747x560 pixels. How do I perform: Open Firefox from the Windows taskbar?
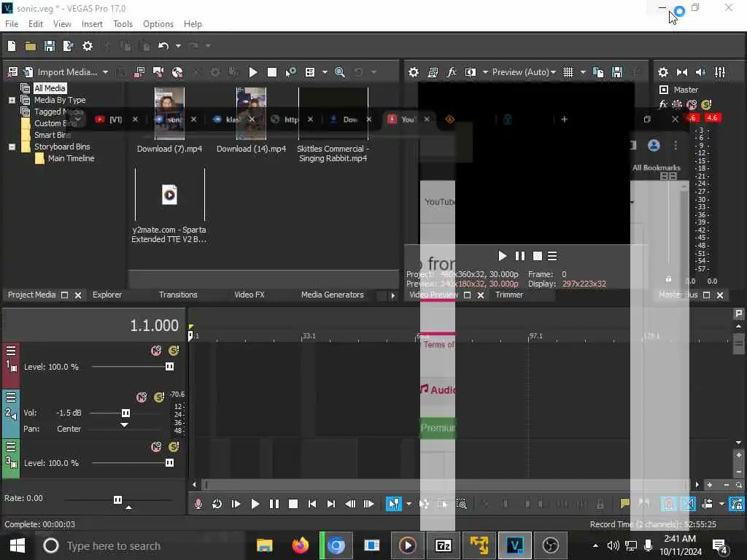click(x=300, y=545)
